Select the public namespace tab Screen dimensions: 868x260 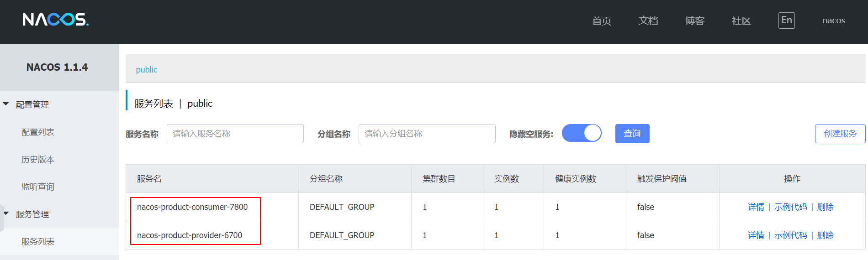[x=147, y=69]
